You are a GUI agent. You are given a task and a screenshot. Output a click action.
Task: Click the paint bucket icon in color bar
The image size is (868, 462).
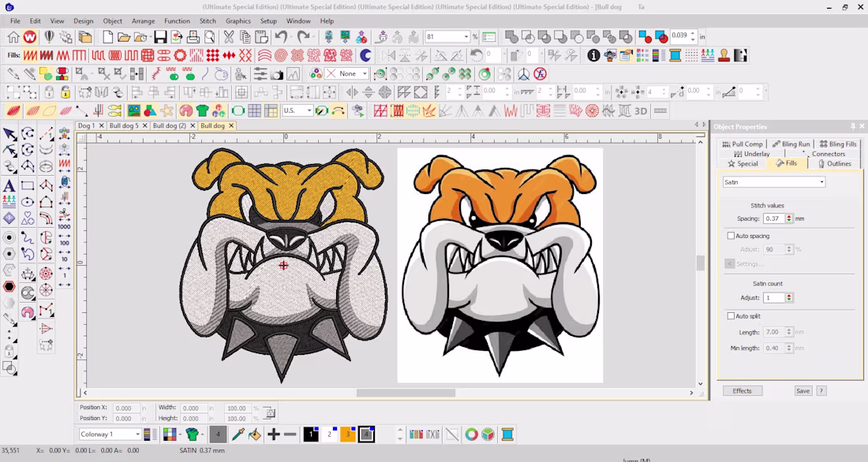pyautogui.click(x=254, y=434)
